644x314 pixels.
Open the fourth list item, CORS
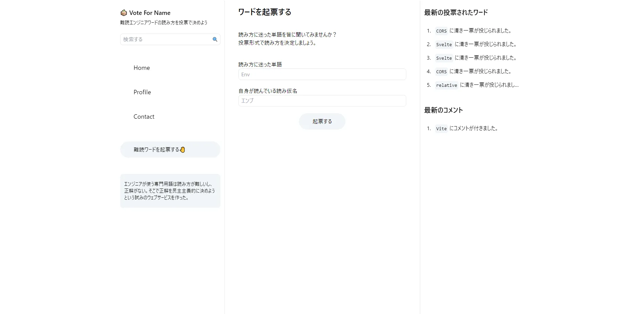pos(441,72)
